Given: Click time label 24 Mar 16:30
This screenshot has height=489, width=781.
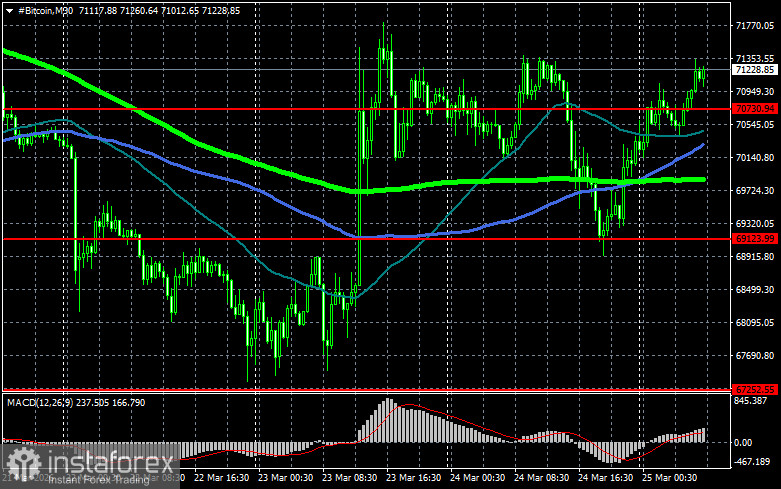Looking at the screenshot, I should pos(605,478).
